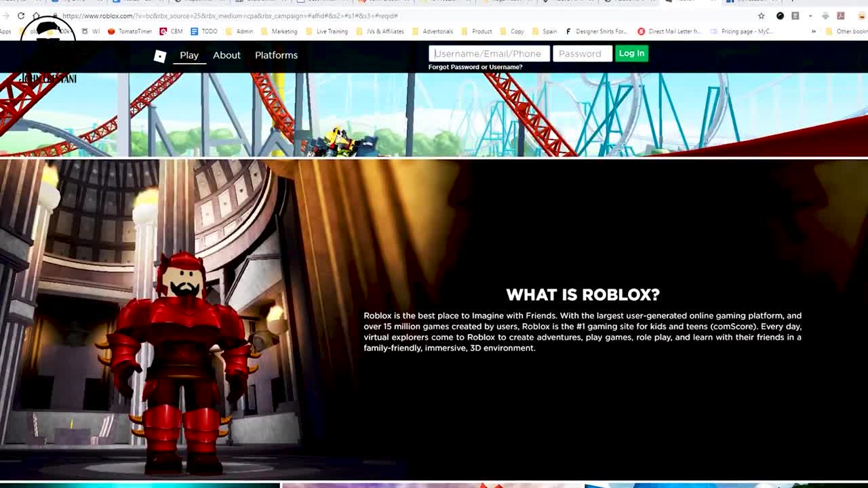868x488 pixels.
Task: Open the TODO bookmark
Action: pyautogui.click(x=204, y=31)
